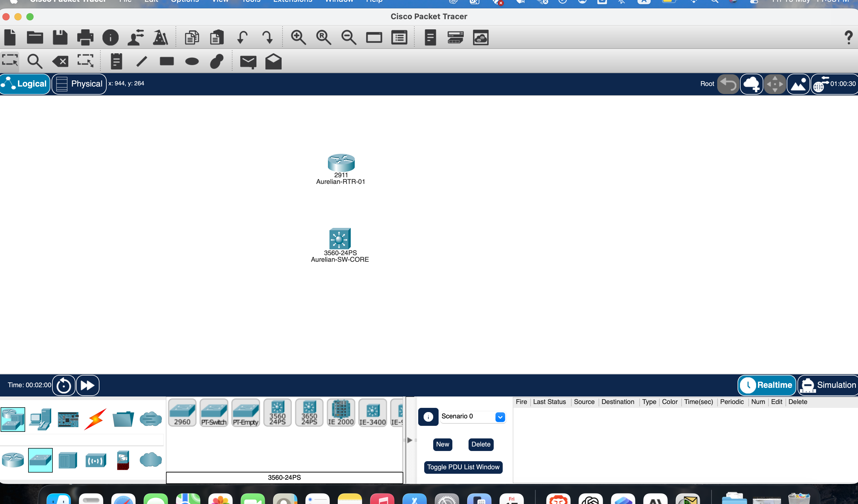
Task: Click the New scenario button
Action: 442,444
